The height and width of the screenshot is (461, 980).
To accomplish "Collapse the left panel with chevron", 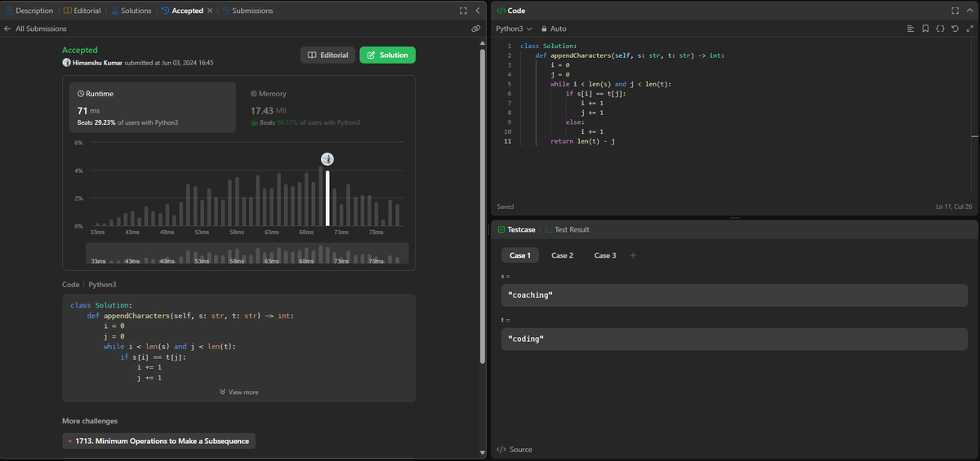I will click(478, 11).
